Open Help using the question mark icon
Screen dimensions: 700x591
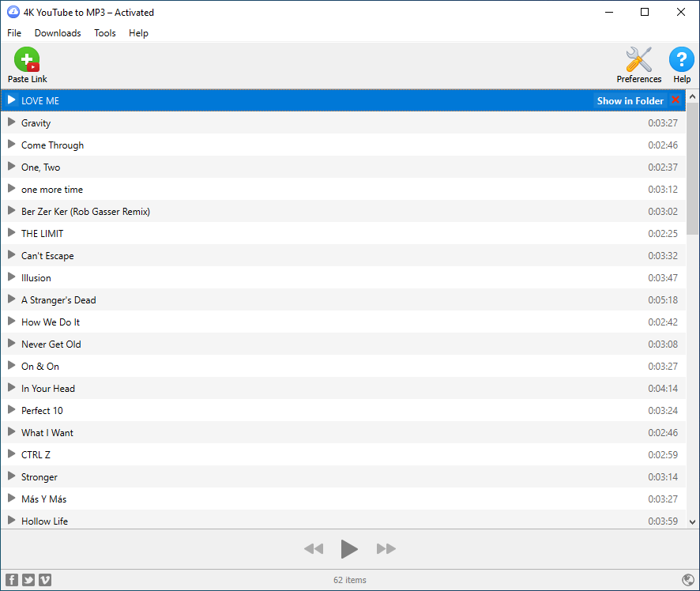682,60
